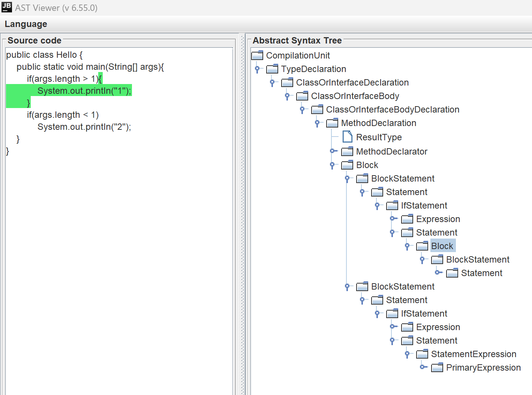
Task: Collapse the highlighted Block node handle
Action: point(407,246)
